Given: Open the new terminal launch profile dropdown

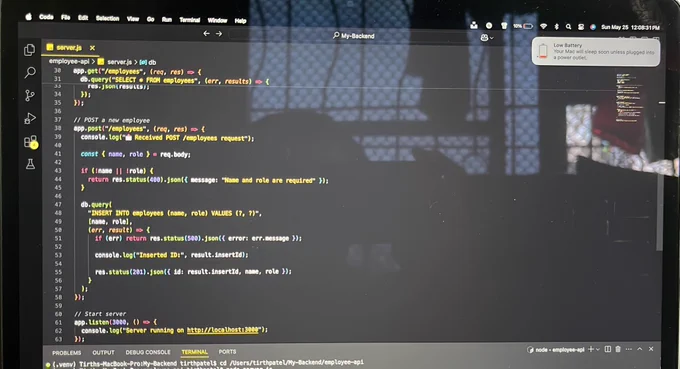Looking at the screenshot, I should [598, 349].
